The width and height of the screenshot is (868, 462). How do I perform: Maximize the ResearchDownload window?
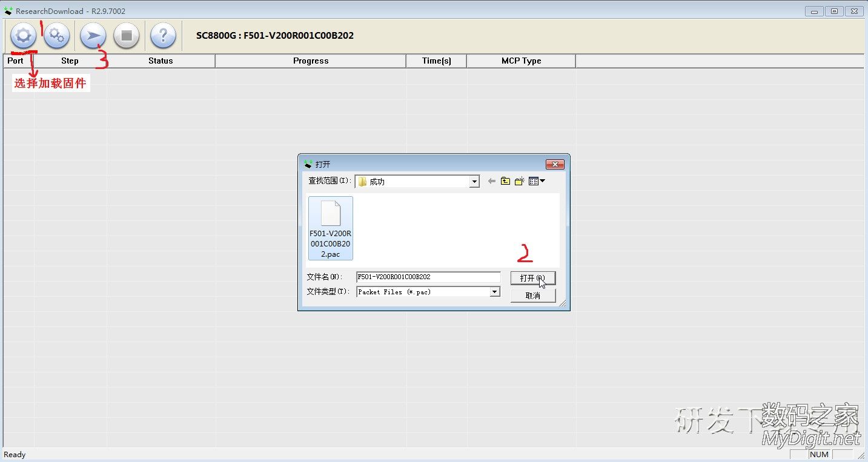[x=834, y=11]
